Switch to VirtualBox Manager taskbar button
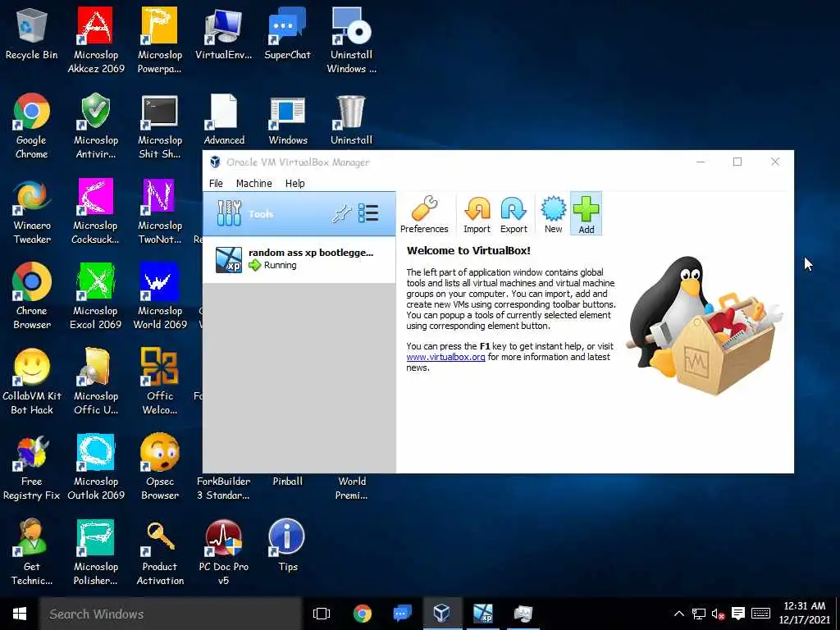Viewport: 840px width, 630px height. pos(442,614)
